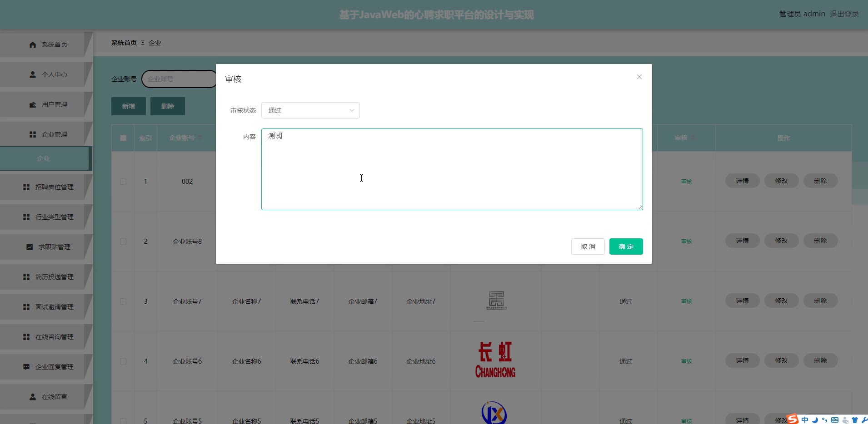Click 详情 for row 企业账号6
This screenshot has width=868, height=424.
click(x=743, y=360)
